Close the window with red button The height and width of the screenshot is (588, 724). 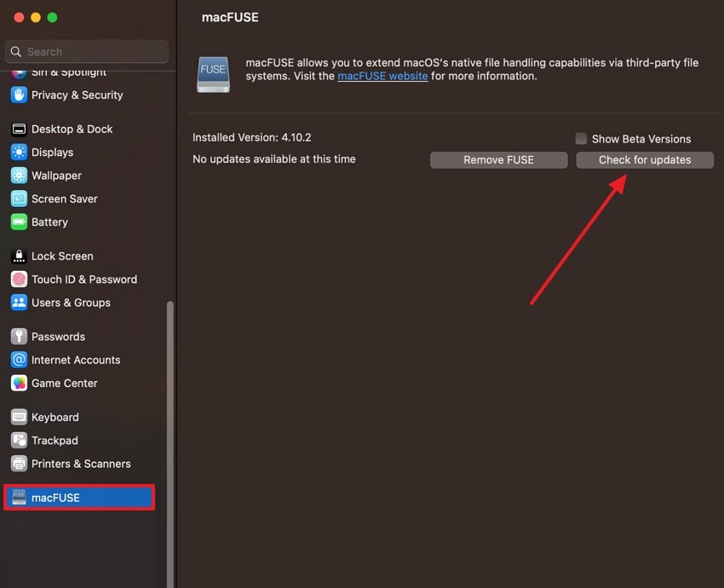coord(19,18)
